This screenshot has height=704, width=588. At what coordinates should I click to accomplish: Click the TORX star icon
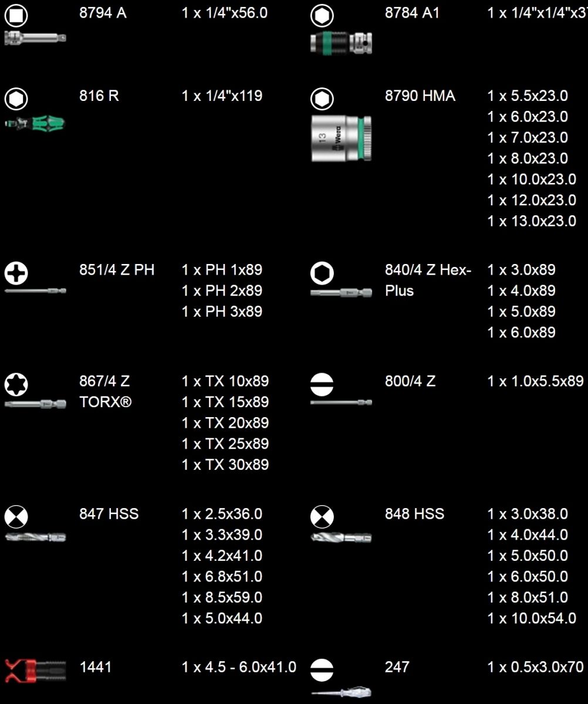16,385
